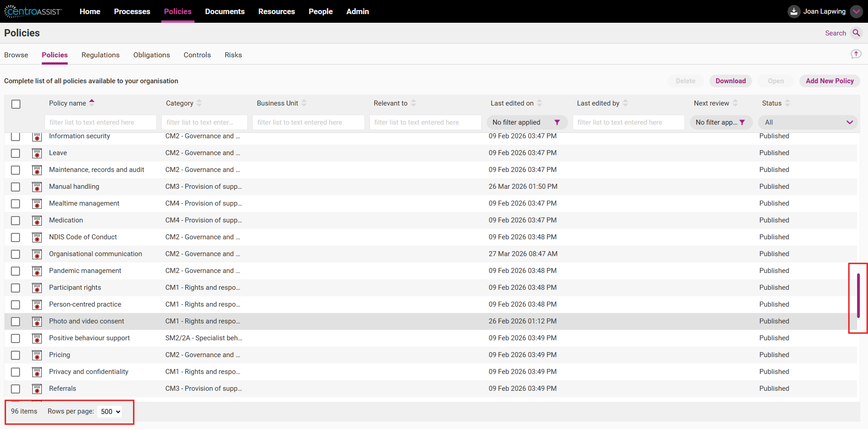The image size is (868, 429).
Task: Click the Mealtime management document icon
Action: coord(37,204)
